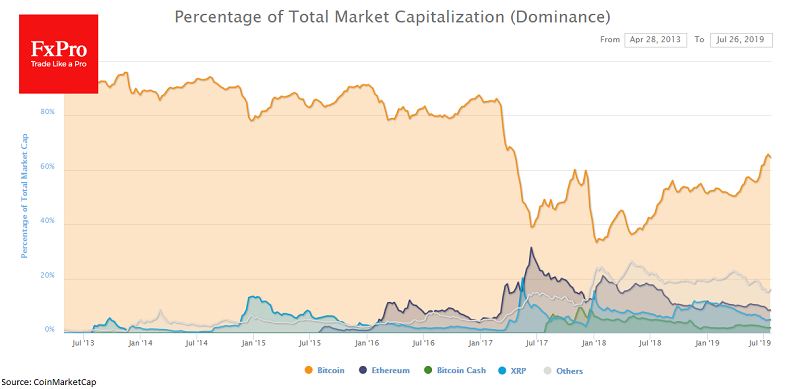The image size is (800, 389).
Task: Click the orange Bitcoin legend dot
Action: click(x=308, y=370)
